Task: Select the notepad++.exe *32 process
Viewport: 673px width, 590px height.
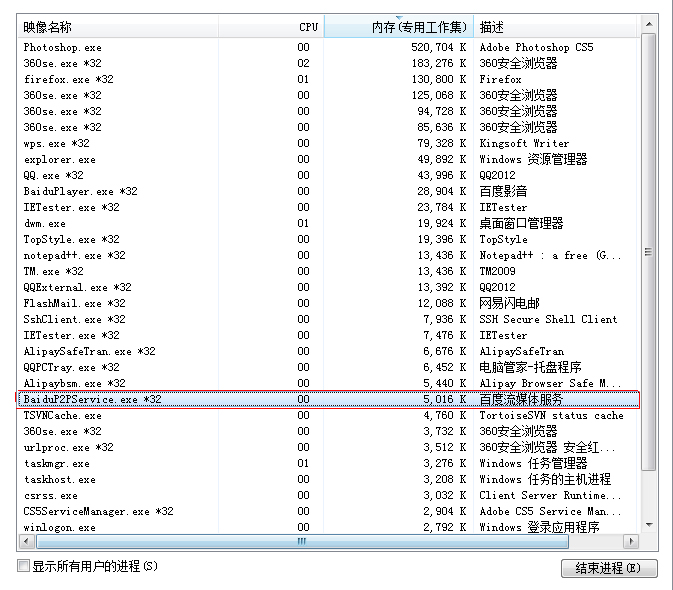Action: [75, 255]
